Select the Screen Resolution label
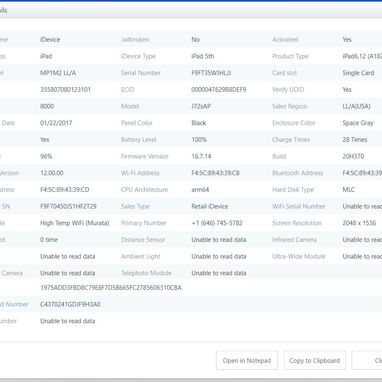The width and height of the screenshot is (382, 382). point(297,223)
